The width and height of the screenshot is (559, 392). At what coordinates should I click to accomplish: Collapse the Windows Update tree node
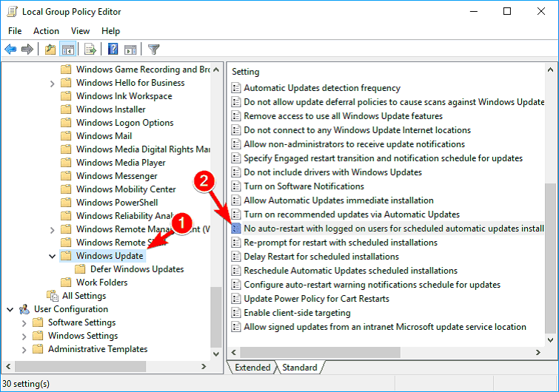point(52,256)
